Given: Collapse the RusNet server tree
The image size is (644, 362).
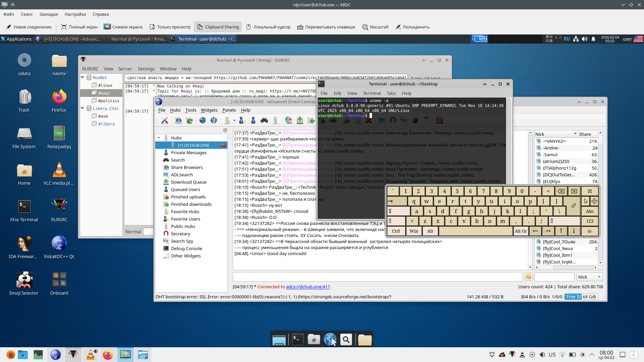Looking at the screenshot, I should click(x=83, y=77).
